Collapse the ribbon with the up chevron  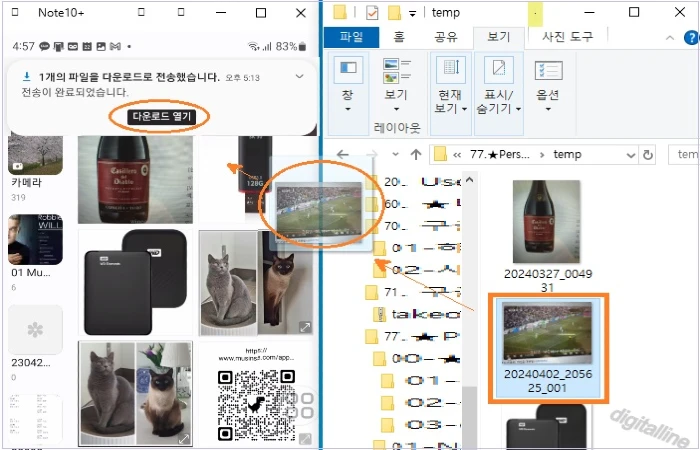(x=670, y=38)
